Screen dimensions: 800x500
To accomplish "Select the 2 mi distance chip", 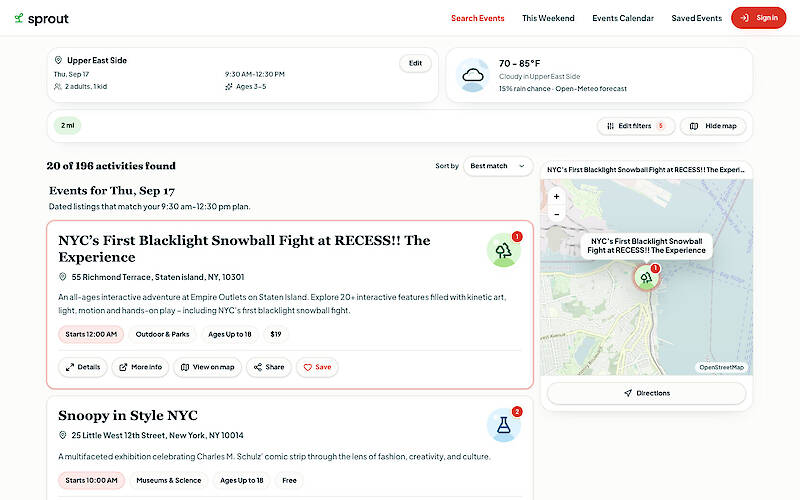I will (x=67, y=126).
